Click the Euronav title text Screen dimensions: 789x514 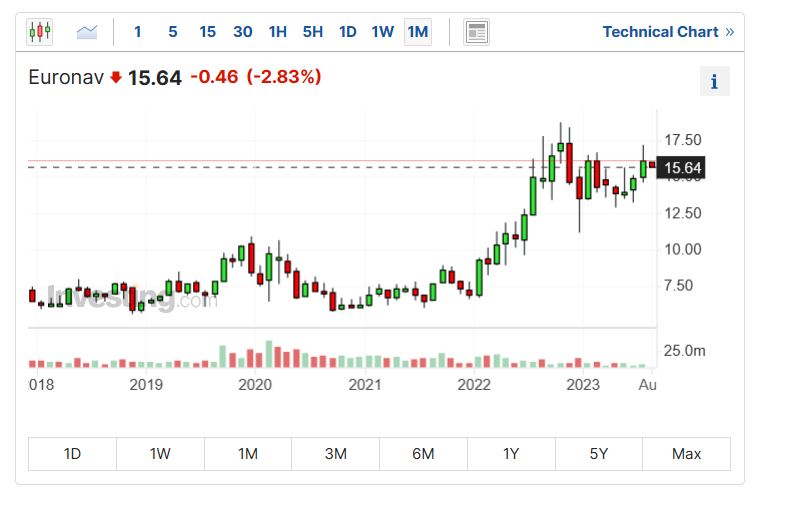point(66,78)
